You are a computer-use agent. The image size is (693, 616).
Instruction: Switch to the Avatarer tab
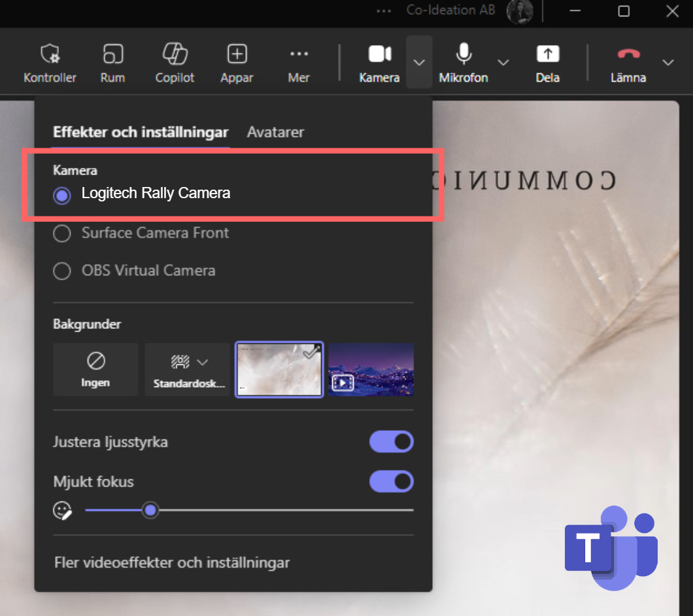tap(275, 132)
